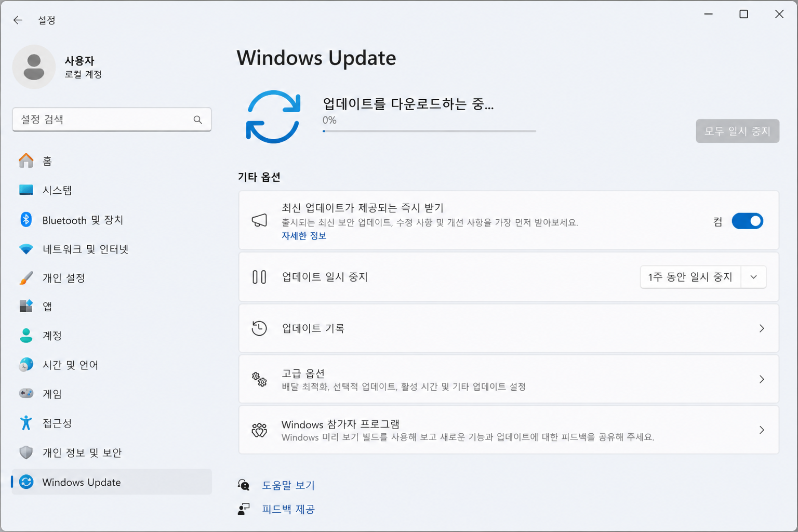
Task: Click the Apps icon in sidebar
Action: tap(26, 306)
